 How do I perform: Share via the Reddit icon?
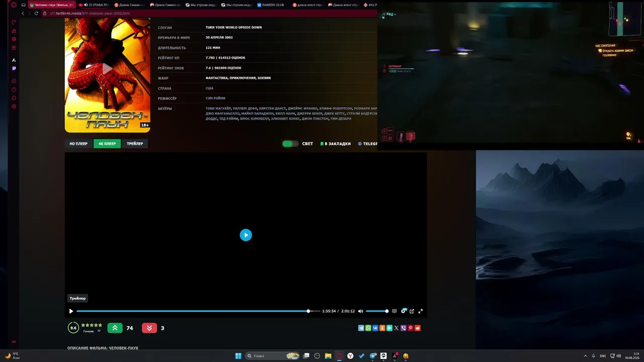[x=418, y=328]
